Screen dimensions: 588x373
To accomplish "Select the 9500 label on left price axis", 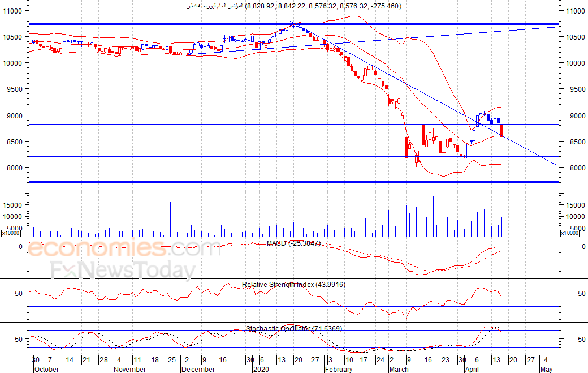I will pyautogui.click(x=15, y=89).
